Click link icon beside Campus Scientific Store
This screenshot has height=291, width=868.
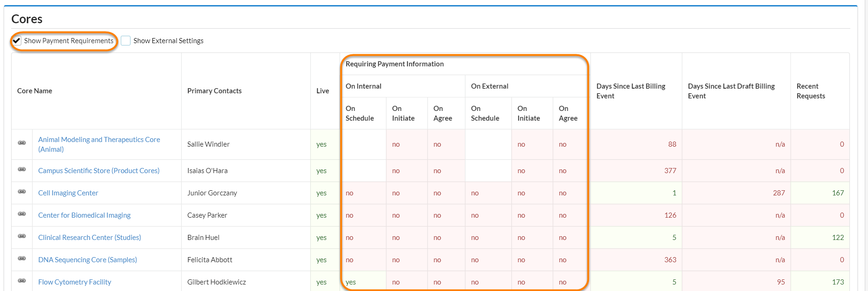(x=22, y=169)
